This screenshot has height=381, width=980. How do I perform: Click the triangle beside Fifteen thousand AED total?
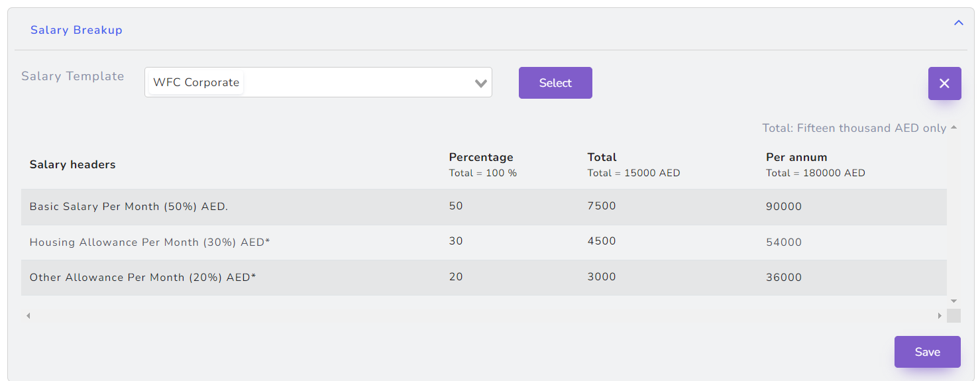(953, 127)
